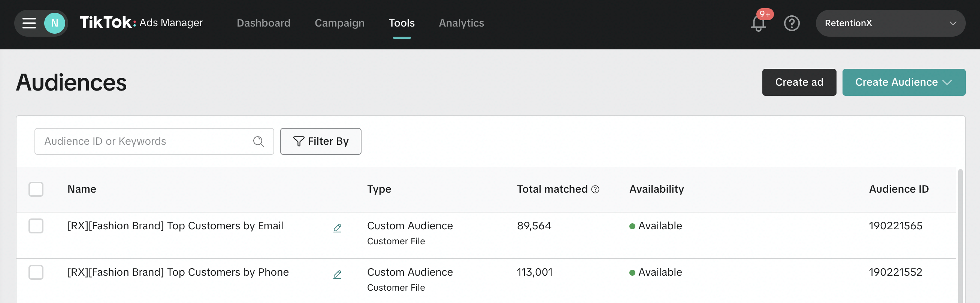The width and height of the screenshot is (980, 303).
Task: Open the help question mark icon
Action: (x=792, y=23)
